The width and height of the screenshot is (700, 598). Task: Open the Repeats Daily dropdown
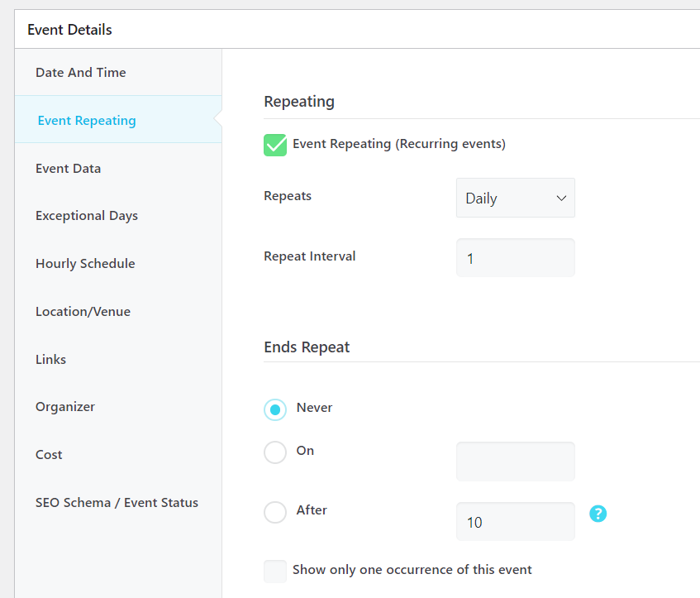coord(515,199)
